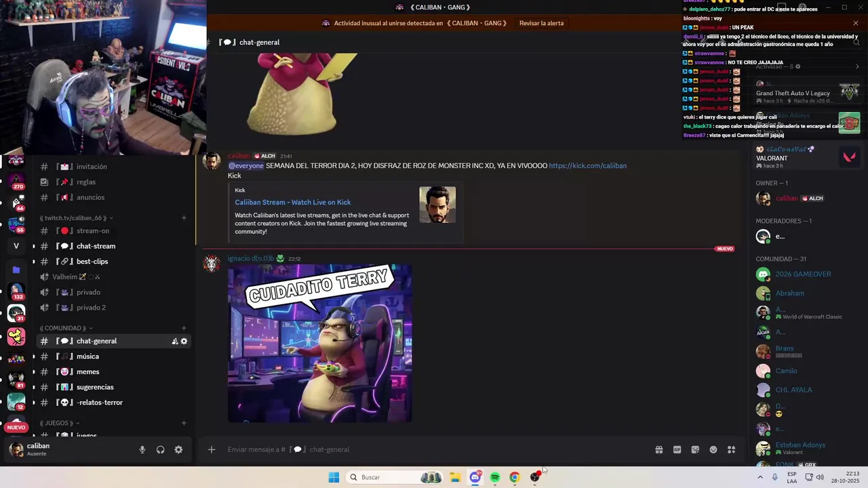Screen dimensions: 868x488
Task: Select member Camilo
Action: click(808, 371)
